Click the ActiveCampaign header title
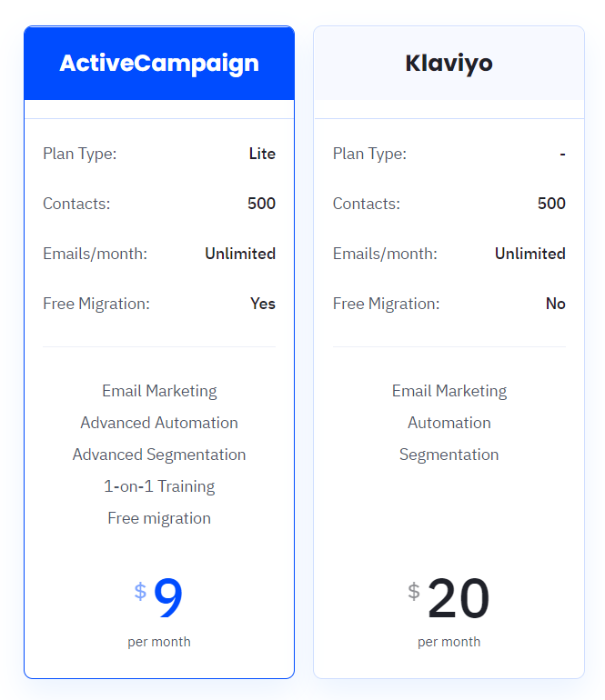The width and height of the screenshot is (605, 700). 159,64
